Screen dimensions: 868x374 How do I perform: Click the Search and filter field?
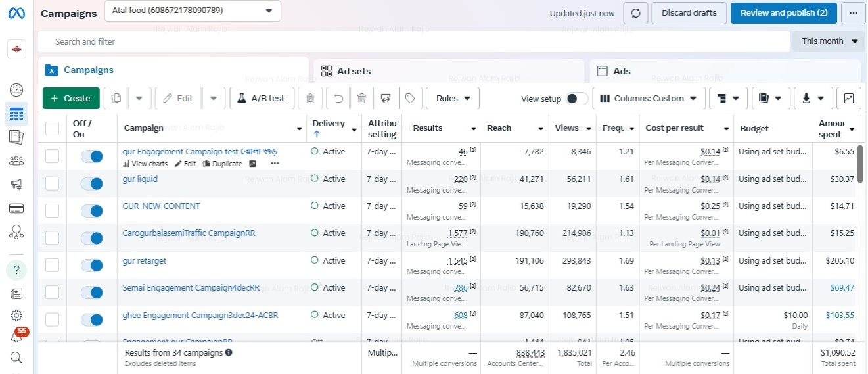[414, 41]
